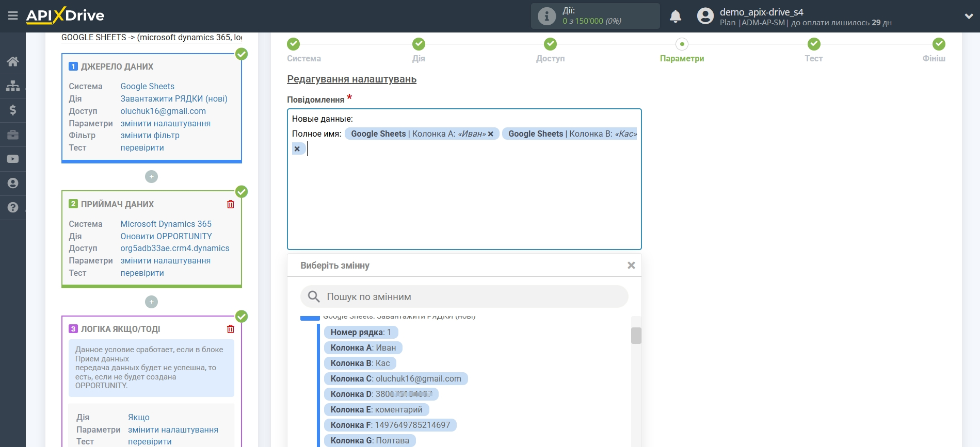
Task: Insert the Колонка C email variable
Action: click(396, 378)
